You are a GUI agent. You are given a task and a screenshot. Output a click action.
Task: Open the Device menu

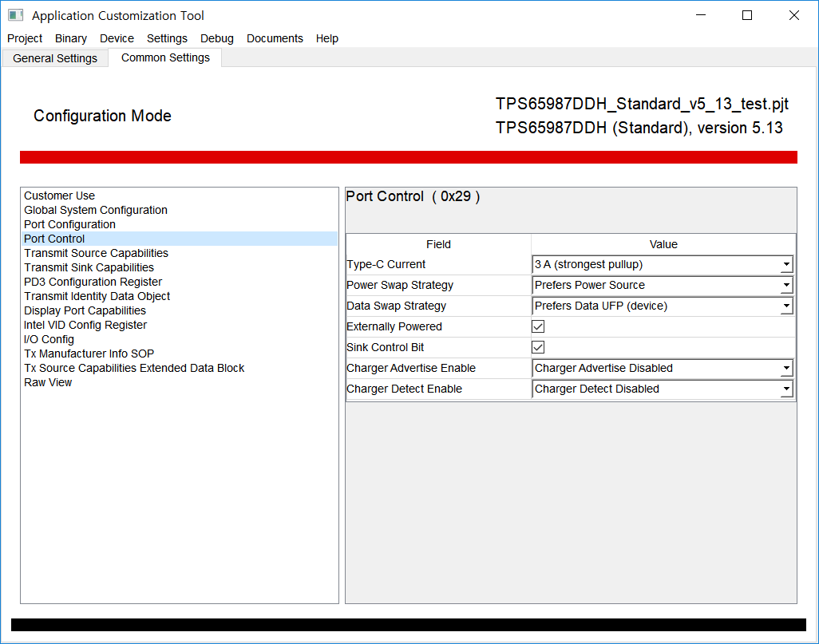(x=117, y=38)
